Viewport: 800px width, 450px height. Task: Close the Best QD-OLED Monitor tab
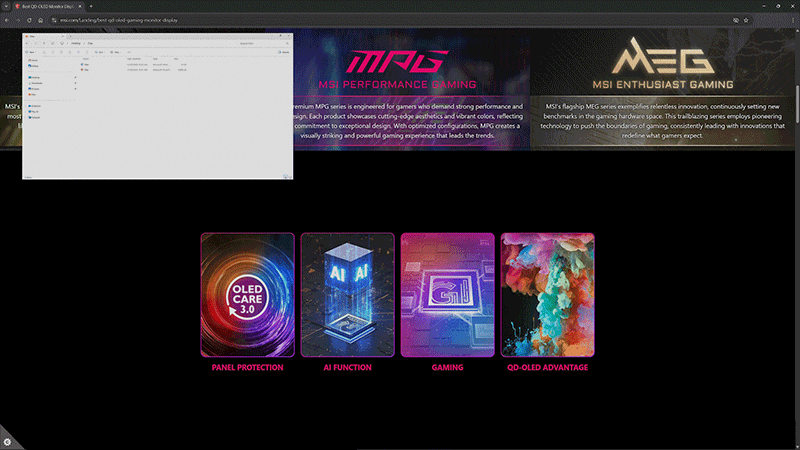pos(80,6)
